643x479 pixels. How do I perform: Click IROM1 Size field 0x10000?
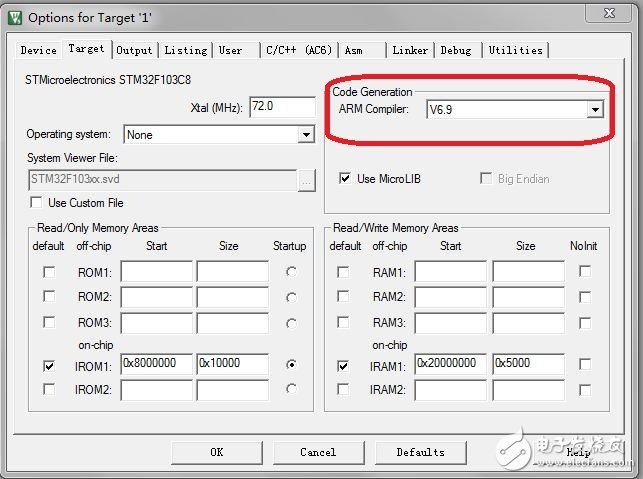point(233,364)
